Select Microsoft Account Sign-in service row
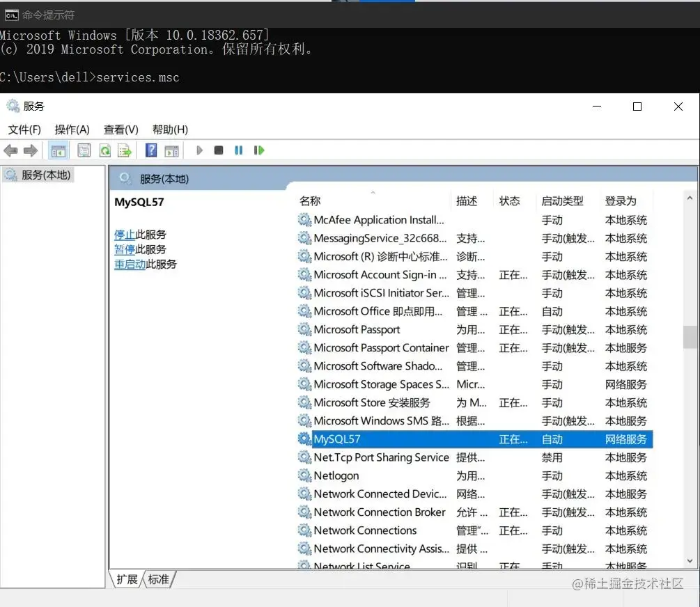This screenshot has width=700, height=607. [475, 274]
